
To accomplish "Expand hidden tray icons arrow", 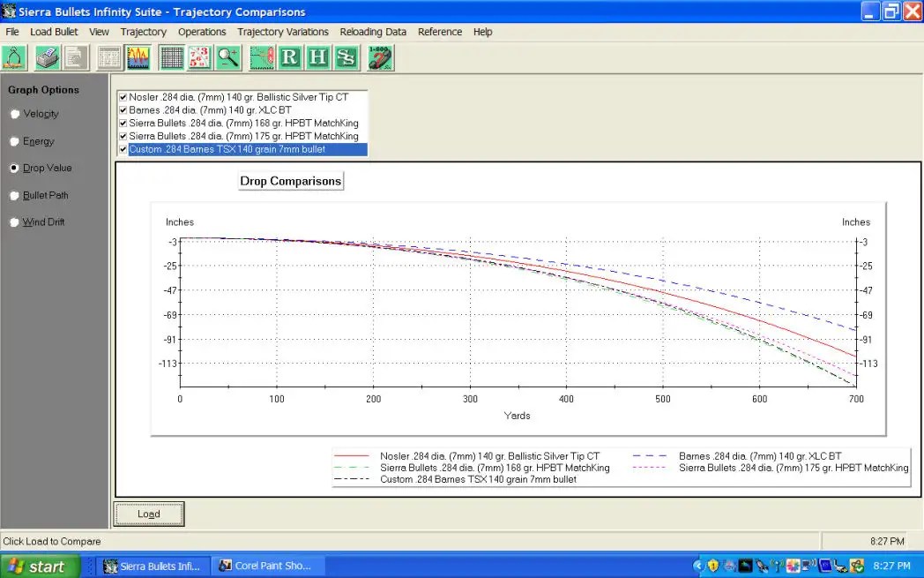I will coord(698,567).
